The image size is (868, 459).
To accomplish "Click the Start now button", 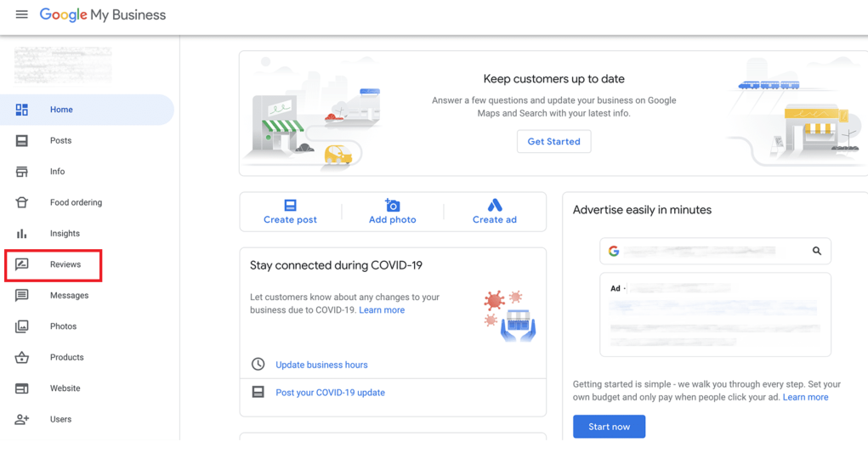I will coord(609,427).
